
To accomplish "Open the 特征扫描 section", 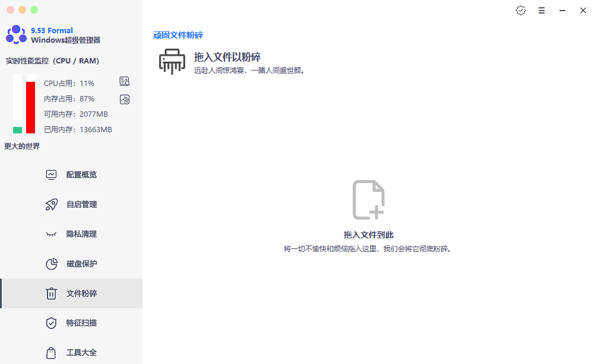I will coord(71,323).
